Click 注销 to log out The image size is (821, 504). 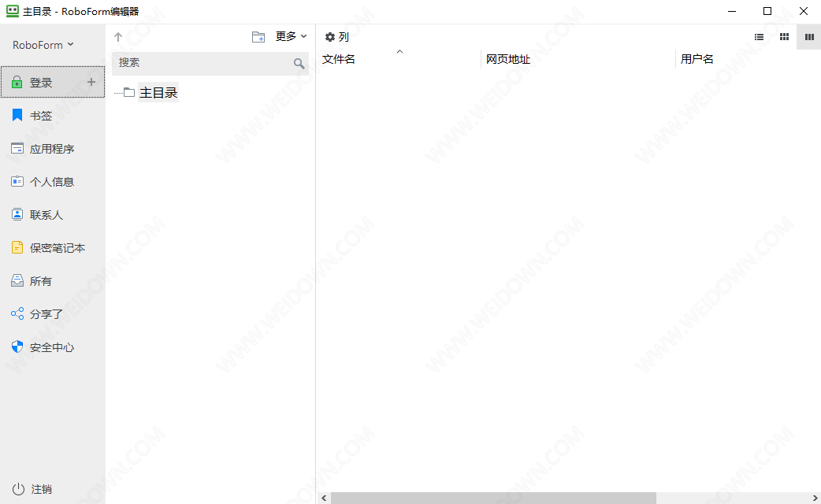coord(32,489)
